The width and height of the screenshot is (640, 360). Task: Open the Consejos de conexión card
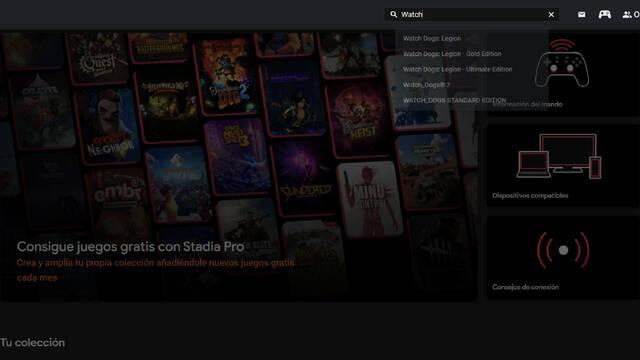click(x=563, y=258)
